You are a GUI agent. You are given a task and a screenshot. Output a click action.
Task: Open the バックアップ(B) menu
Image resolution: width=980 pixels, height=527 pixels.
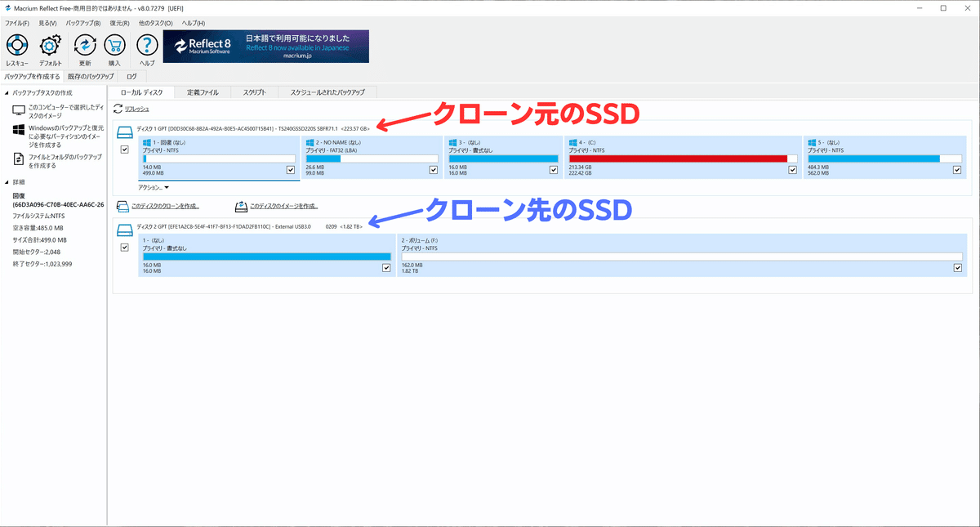83,23
